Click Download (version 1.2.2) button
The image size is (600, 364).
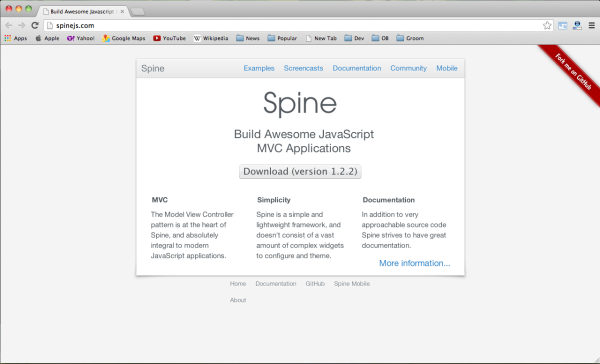pos(300,171)
